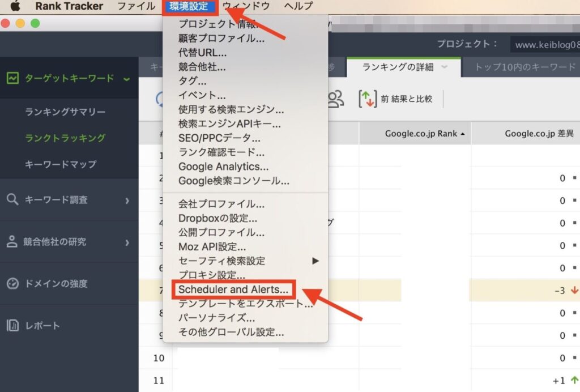Select table row number 10
The height and width of the screenshot is (392, 580).
159,358
